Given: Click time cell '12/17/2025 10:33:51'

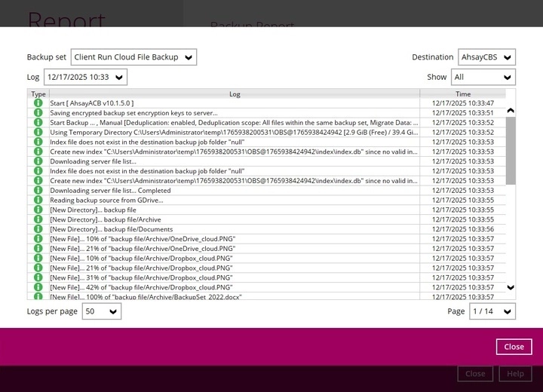Looking at the screenshot, I should tap(463, 113).
